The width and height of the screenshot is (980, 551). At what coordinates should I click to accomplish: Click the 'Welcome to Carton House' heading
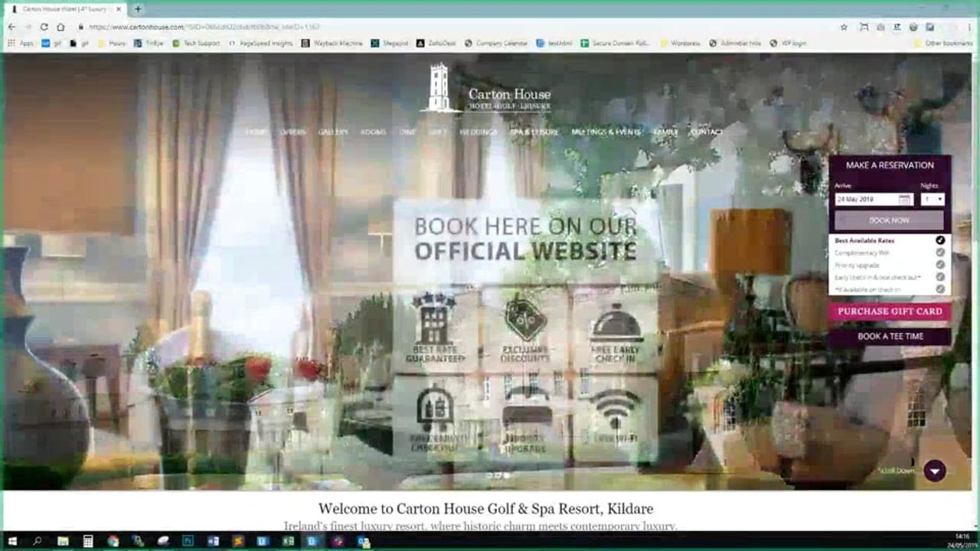pos(486,509)
